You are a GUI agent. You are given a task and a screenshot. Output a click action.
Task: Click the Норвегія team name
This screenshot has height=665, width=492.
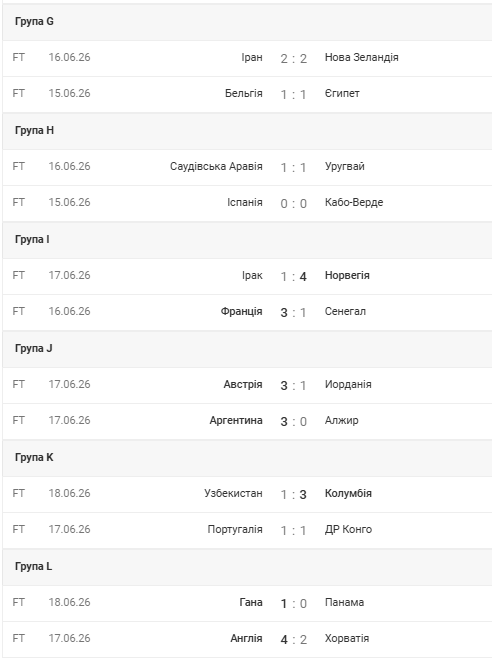[x=347, y=275]
